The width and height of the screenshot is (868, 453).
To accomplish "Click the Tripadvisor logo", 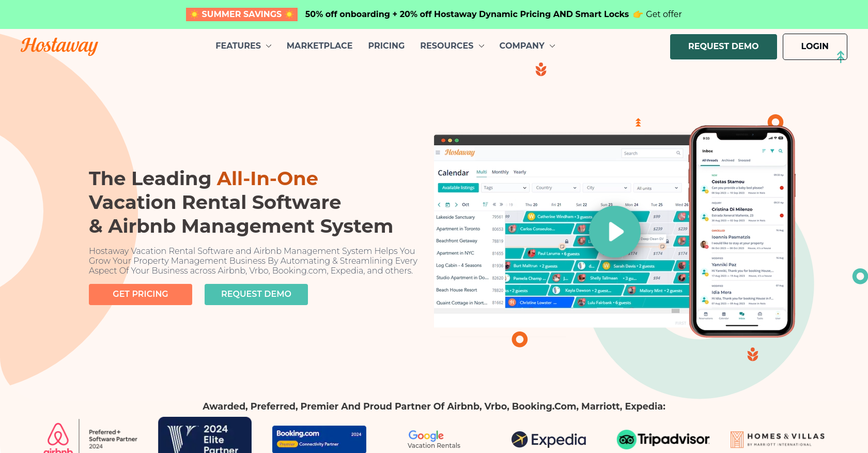I will (x=663, y=440).
